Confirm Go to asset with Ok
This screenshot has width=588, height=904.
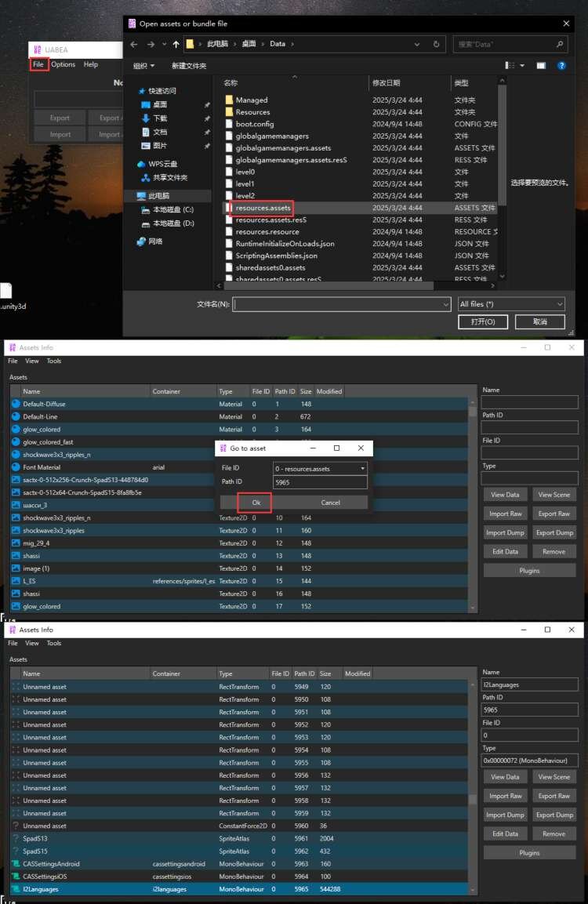point(256,503)
